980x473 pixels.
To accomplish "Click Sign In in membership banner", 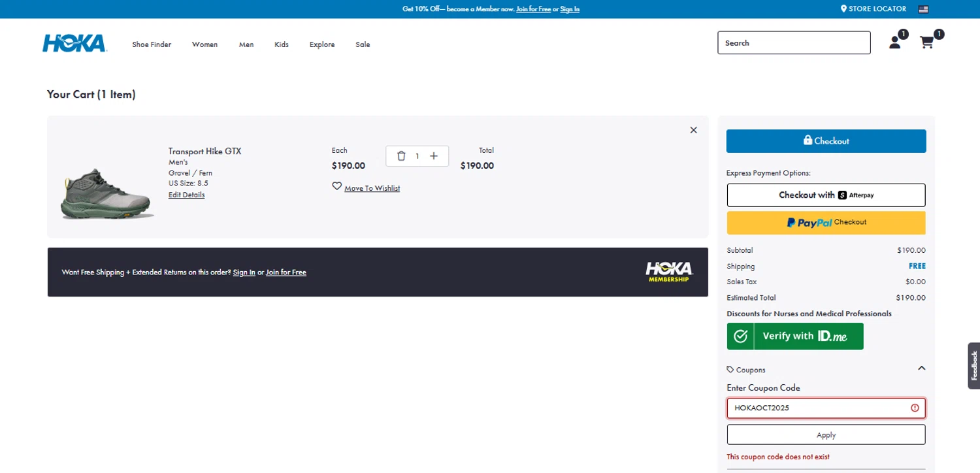I will point(244,272).
